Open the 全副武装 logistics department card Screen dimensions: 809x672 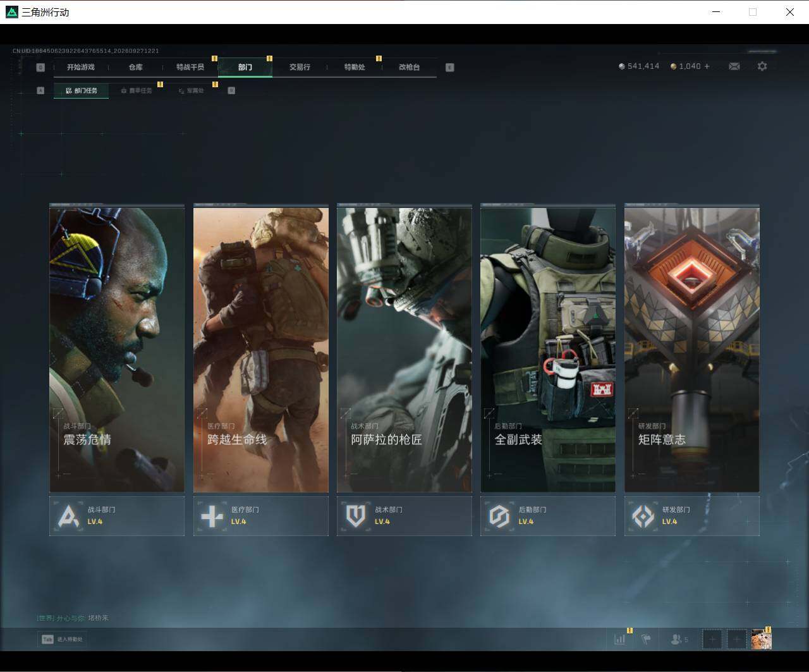point(548,348)
